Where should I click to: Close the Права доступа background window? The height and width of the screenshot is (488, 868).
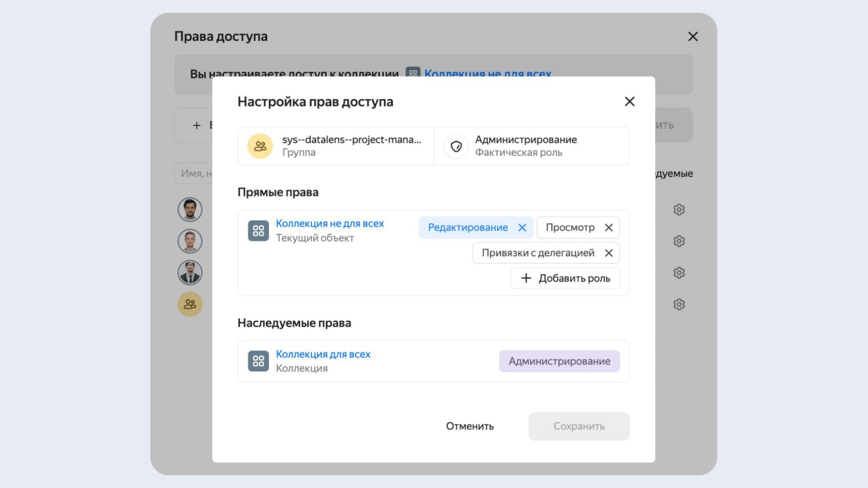point(693,37)
